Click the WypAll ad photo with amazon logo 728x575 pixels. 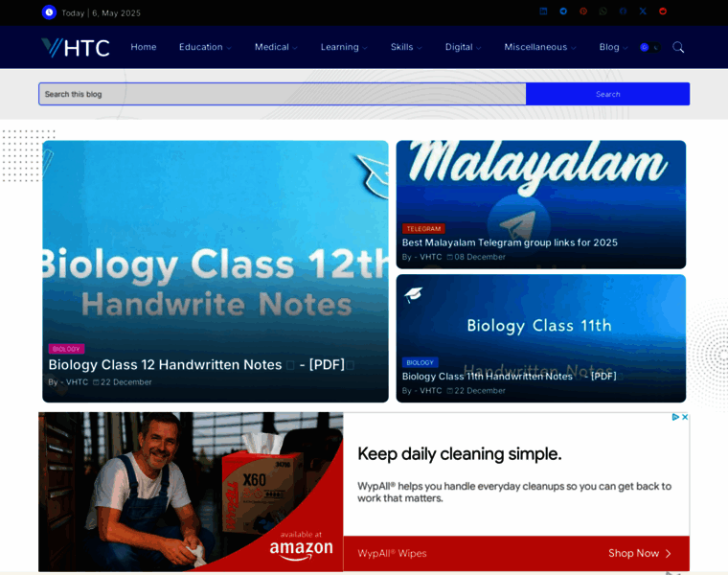(191, 492)
